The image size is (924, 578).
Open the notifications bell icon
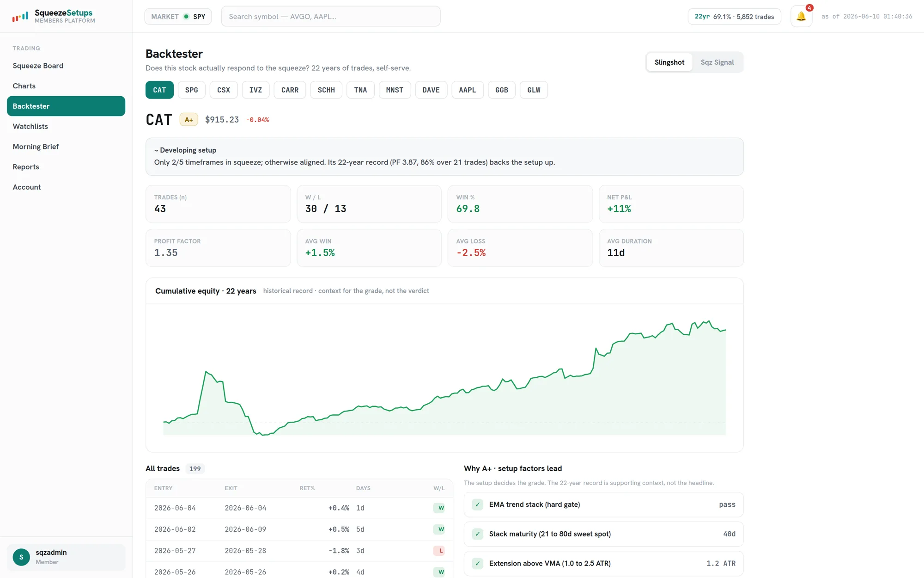[801, 16]
